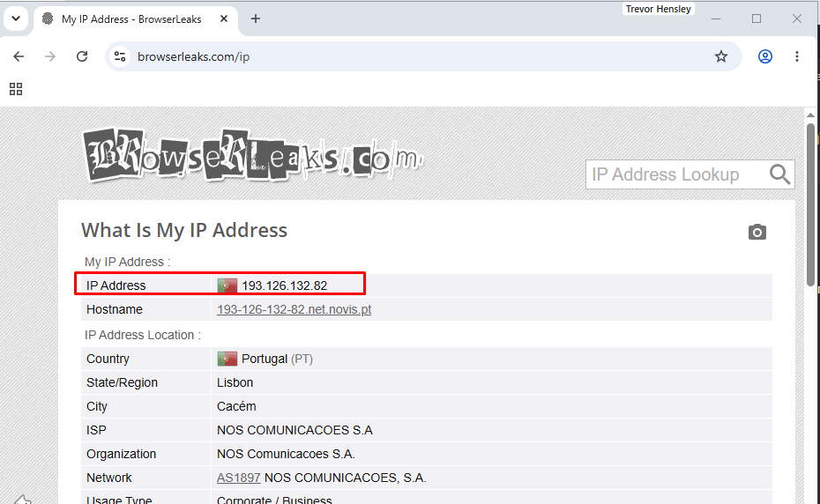Image resolution: width=820 pixels, height=504 pixels.
Task: Click the Portugal flag in Country row
Action: (x=227, y=359)
